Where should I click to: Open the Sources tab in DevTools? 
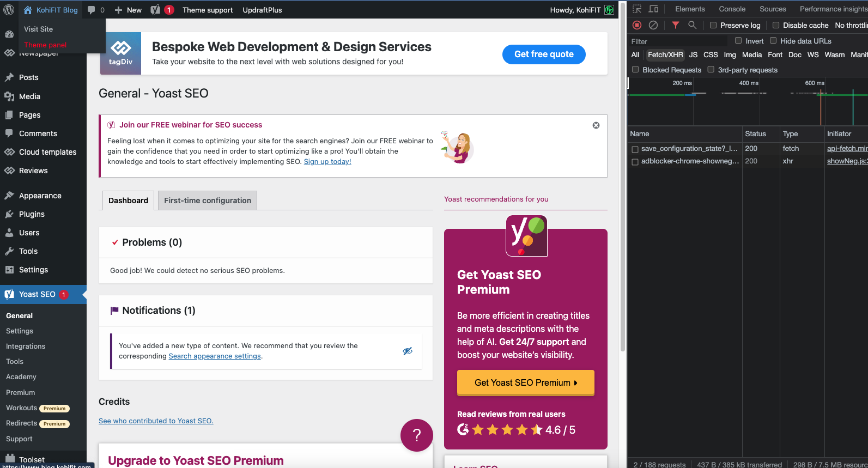point(773,9)
